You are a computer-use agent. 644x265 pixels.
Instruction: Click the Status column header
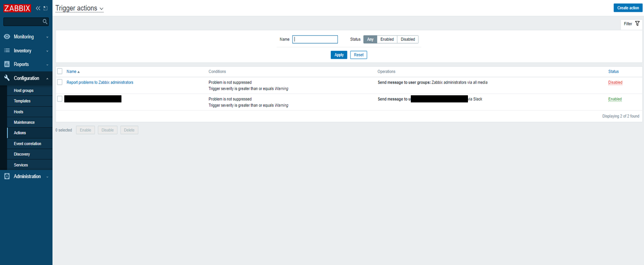(613, 71)
